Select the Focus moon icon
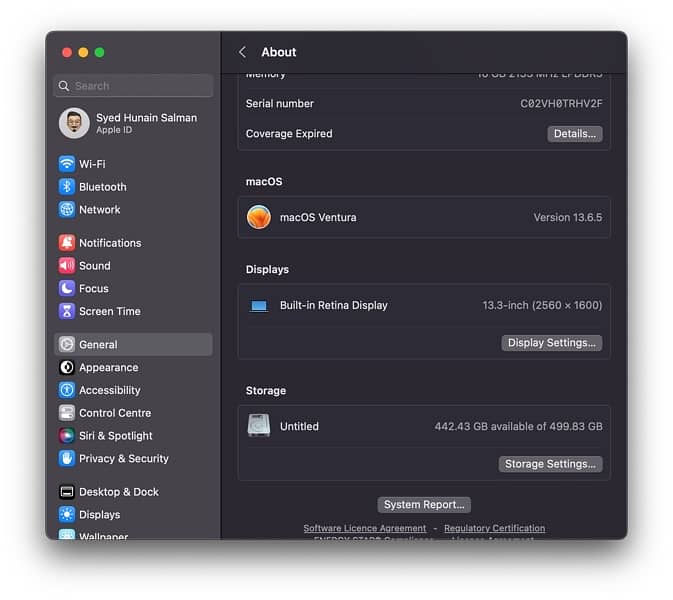 tap(67, 289)
